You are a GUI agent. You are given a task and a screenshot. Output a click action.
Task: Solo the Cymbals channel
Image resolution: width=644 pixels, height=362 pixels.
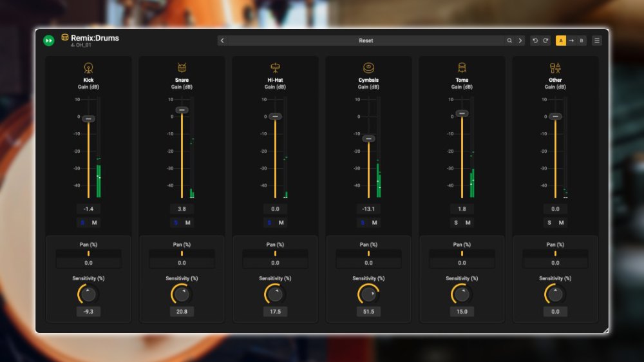tap(362, 223)
